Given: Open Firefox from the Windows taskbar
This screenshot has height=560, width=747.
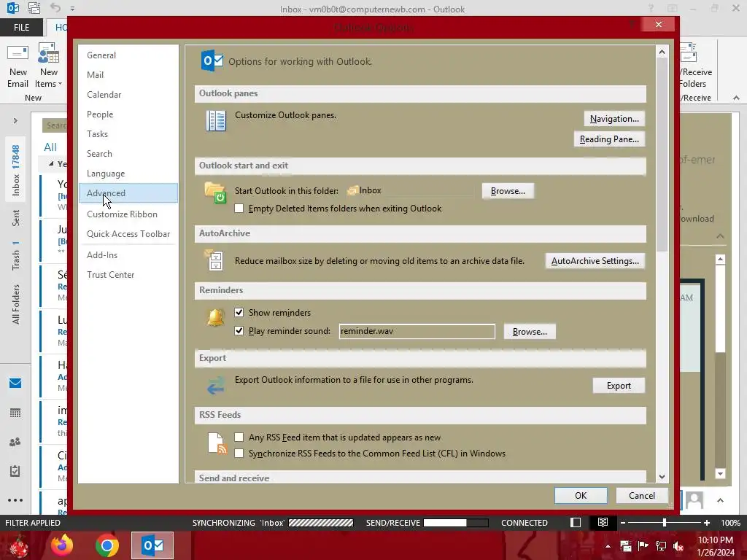Looking at the screenshot, I should click(x=62, y=545).
